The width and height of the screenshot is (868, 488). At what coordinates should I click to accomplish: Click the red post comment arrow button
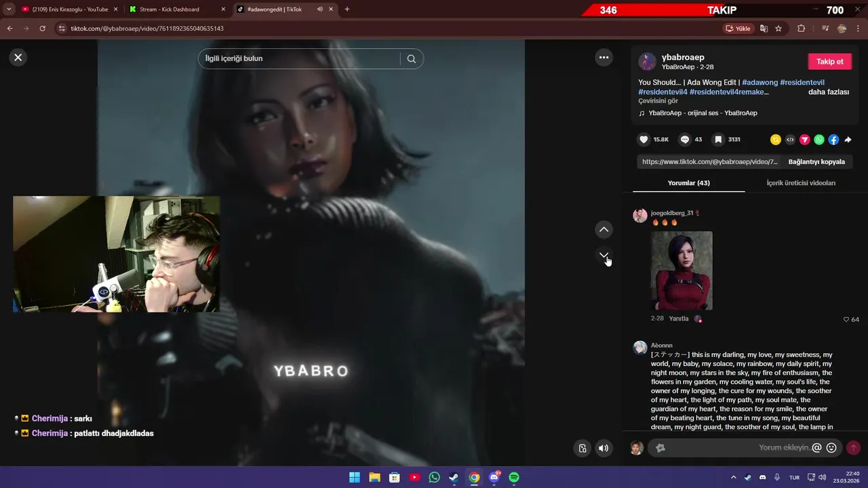click(x=853, y=448)
